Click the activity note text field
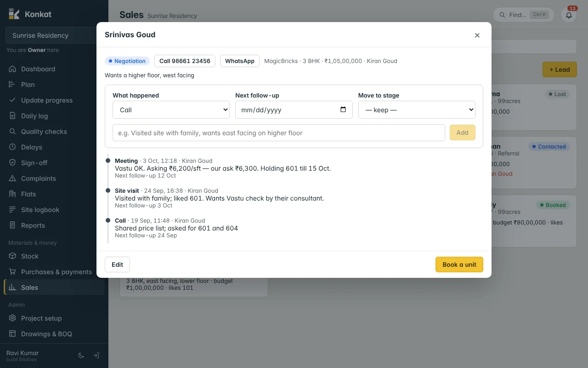588x368 pixels. pos(279,133)
